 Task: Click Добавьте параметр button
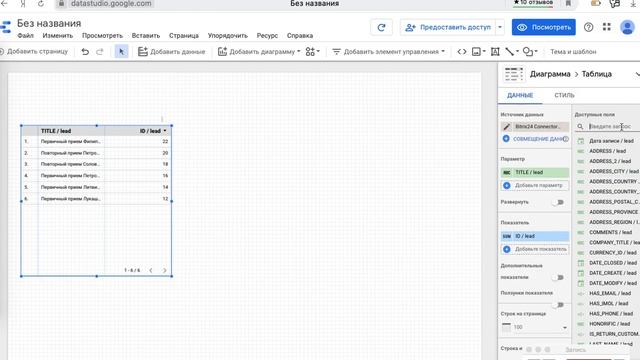tap(535, 185)
